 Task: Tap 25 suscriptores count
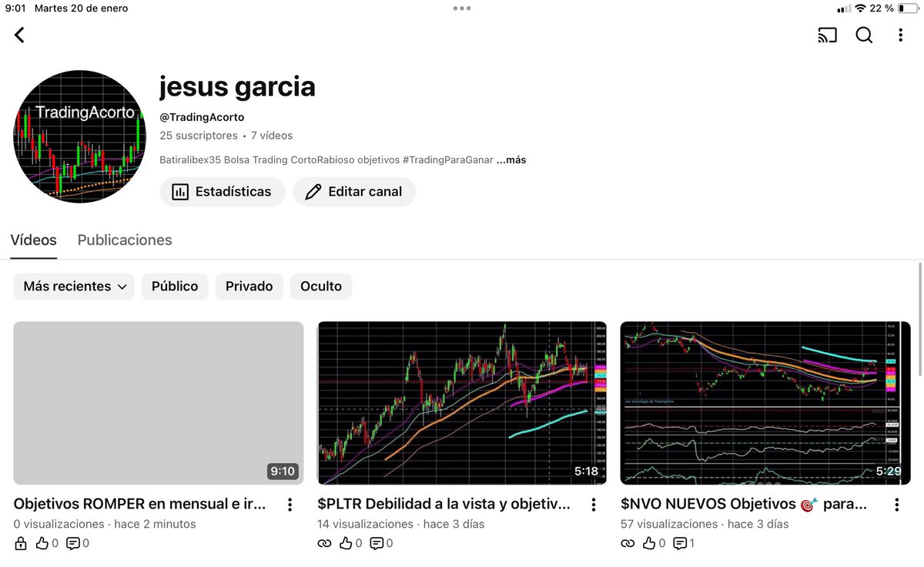tap(199, 136)
